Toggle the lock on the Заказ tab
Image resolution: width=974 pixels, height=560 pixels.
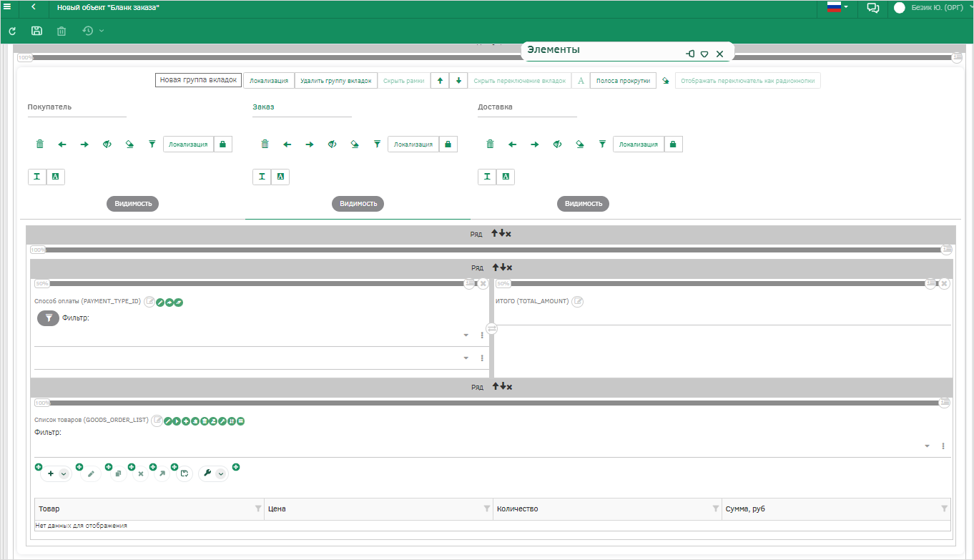coord(448,144)
